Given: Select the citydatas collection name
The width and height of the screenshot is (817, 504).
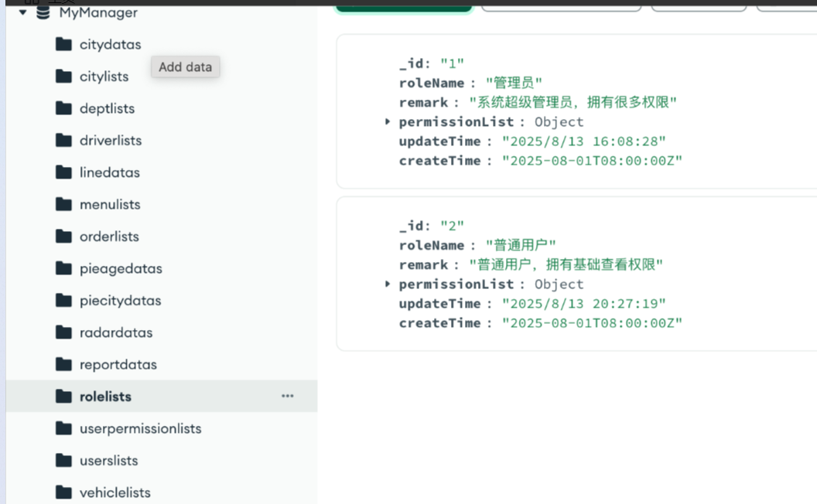Looking at the screenshot, I should pos(111,45).
